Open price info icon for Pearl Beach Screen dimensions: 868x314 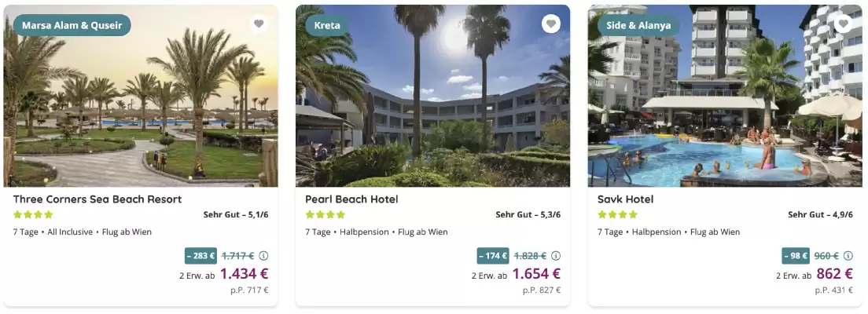(556, 256)
